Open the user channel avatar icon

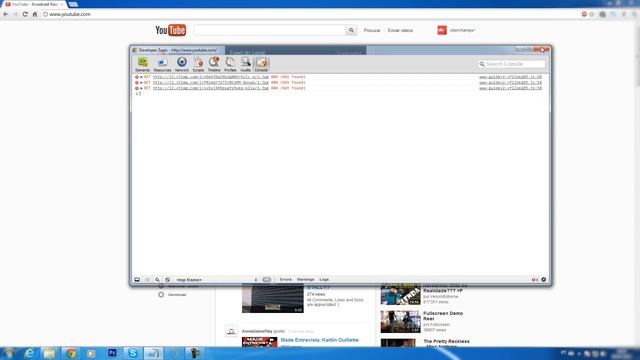(442, 30)
